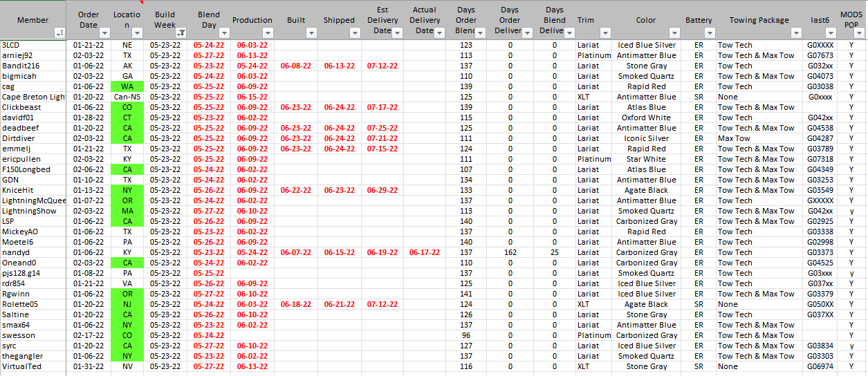Expand the Location column filter dropdown
868x376 pixels.
[138, 32]
